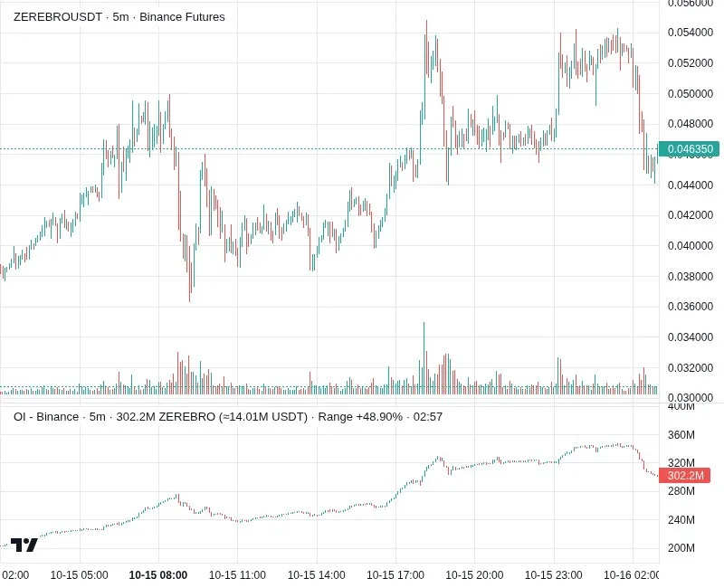Select 0.050000 on the price scale
Viewport: 724px width, 588px height.
pos(690,94)
